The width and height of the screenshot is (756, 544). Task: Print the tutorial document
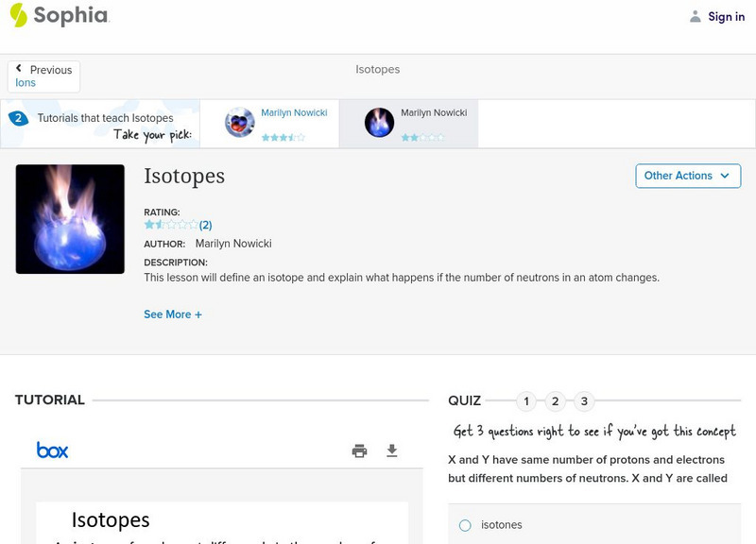pyautogui.click(x=359, y=450)
